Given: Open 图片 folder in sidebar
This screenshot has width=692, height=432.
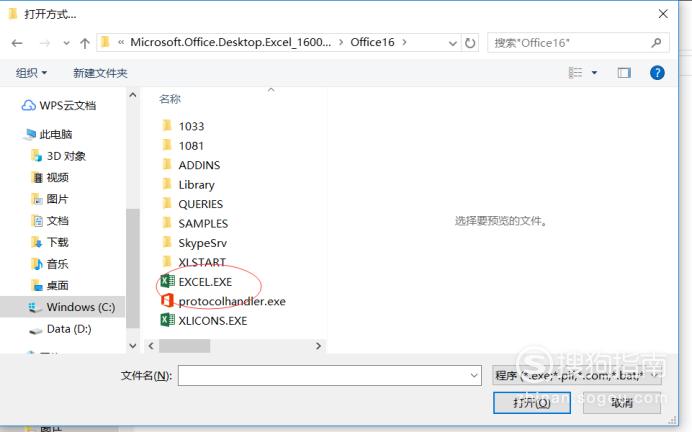Looking at the screenshot, I should (50, 199).
